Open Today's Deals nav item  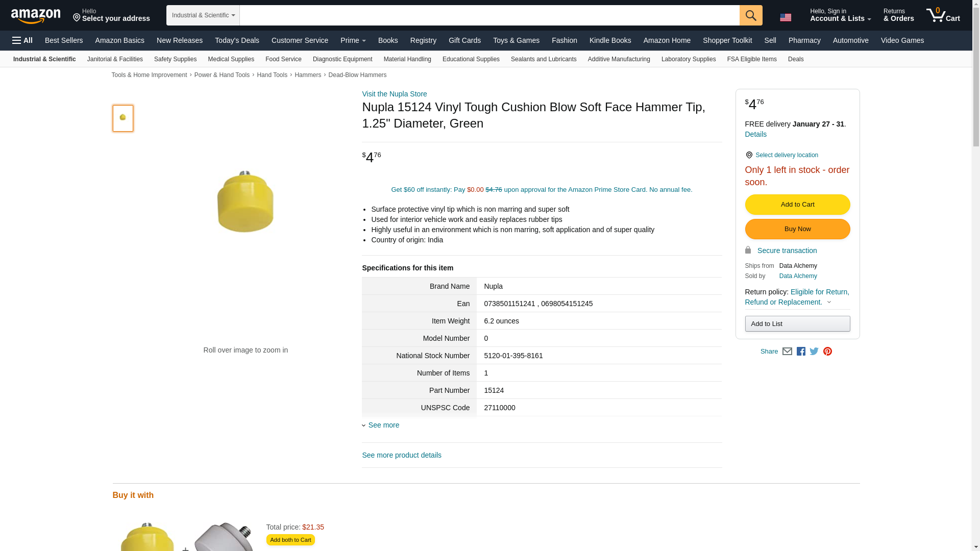[x=237, y=40]
